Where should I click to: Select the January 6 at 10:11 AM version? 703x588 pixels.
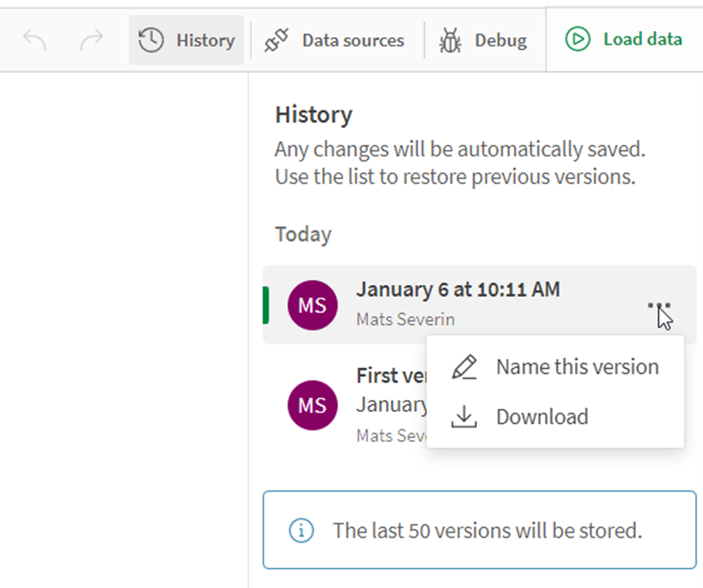[x=458, y=289]
